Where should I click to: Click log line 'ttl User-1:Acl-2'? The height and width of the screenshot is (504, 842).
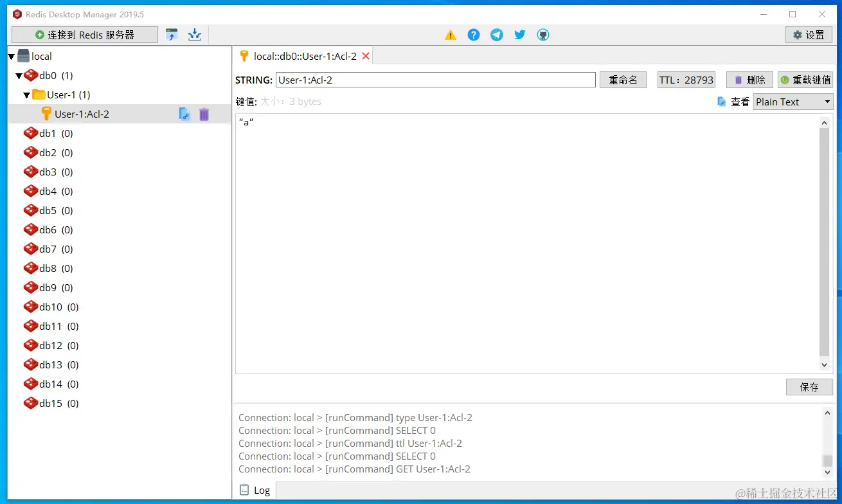pyautogui.click(x=350, y=443)
